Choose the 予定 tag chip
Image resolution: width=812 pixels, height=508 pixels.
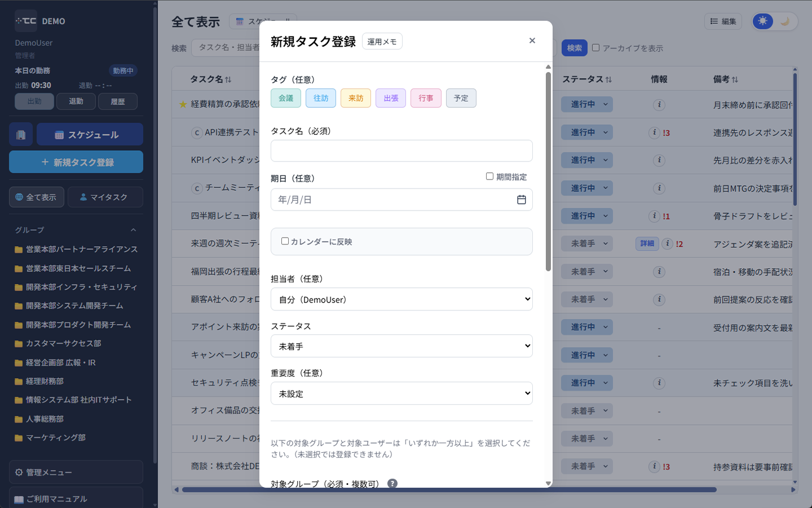click(461, 98)
